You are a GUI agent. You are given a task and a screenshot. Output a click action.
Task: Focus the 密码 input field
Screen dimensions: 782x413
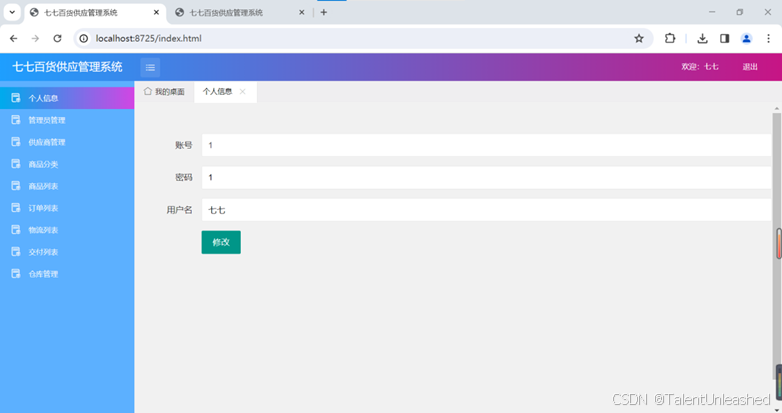coord(486,177)
